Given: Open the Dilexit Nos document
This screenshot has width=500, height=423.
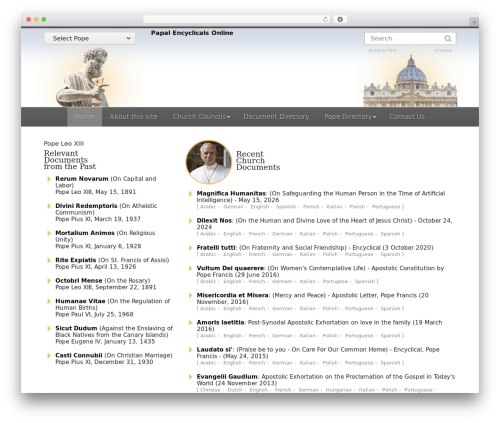Looking at the screenshot, I should pyautogui.click(x=214, y=221).
